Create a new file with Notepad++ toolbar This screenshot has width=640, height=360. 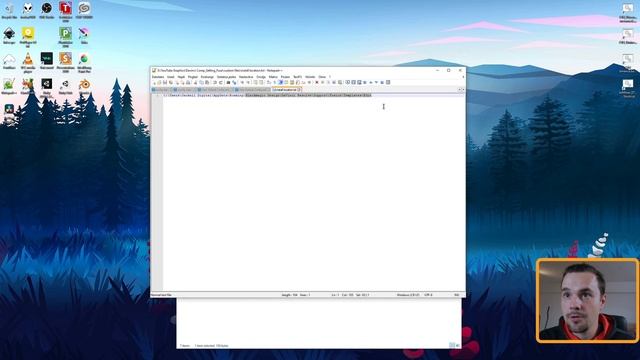tap(155, 82)
